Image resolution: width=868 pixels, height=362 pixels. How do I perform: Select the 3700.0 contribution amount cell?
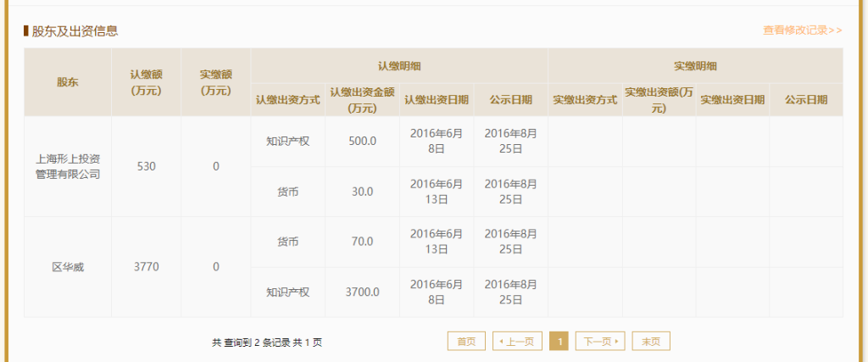[362, 292]
